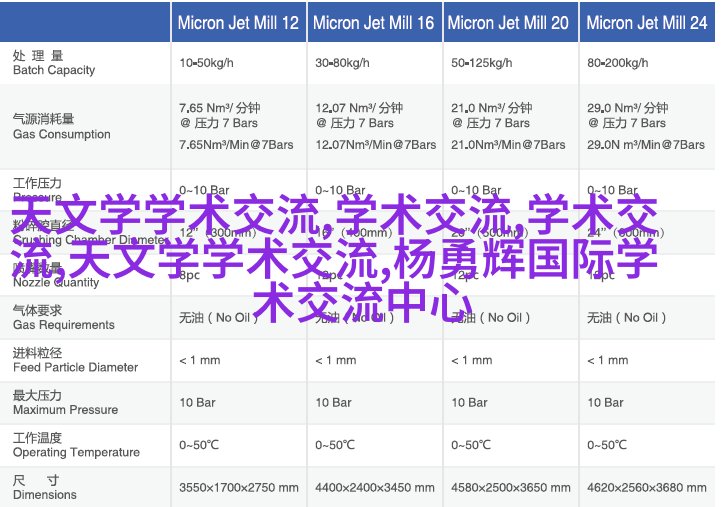Screen dimensions: 722x507
Task: Select the 'Micron Jet Mill 12' column header
Action: pyautogui.click(x=239, y=23)
